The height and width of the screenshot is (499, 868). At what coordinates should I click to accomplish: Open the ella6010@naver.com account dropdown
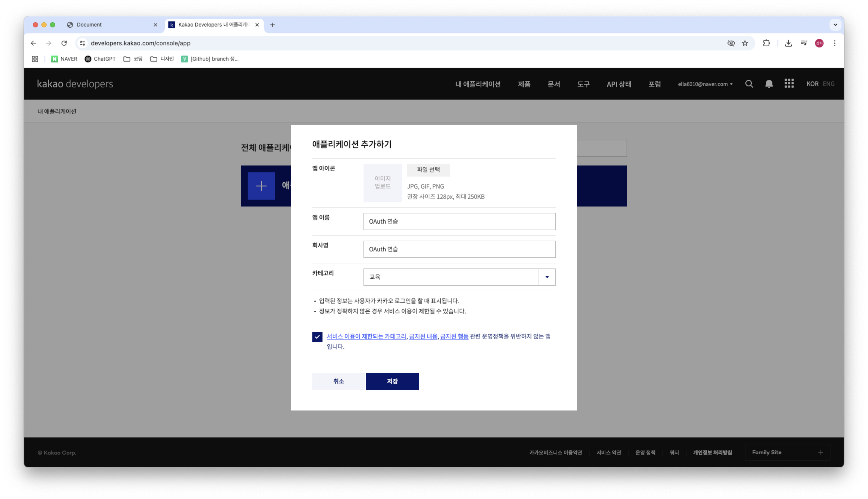(705, 84)
